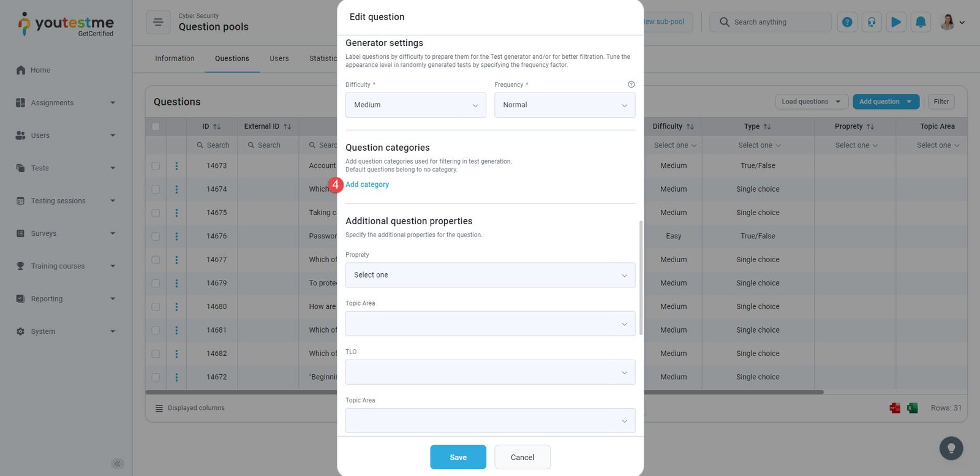The width and height of the screenshot is (980, 476).
Task: Open the Proprety Select one dropdown
Action: [x=490, y=275]
